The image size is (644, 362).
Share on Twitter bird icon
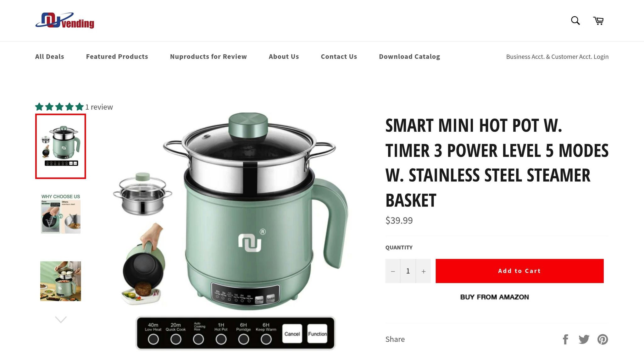pos(584,339)
